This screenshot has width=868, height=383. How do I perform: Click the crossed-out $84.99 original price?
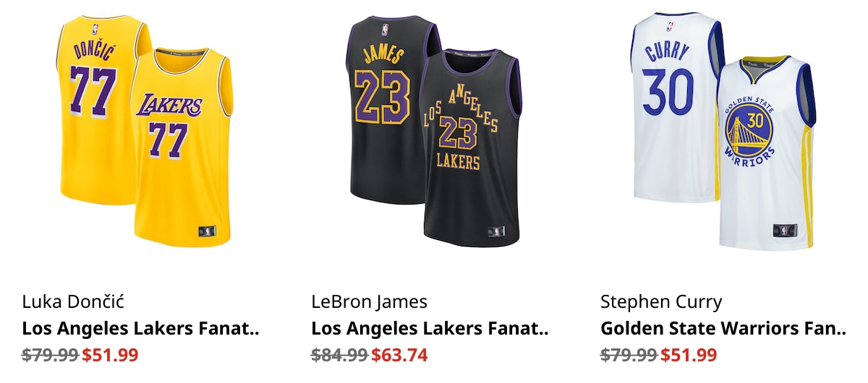click(339, 355)
